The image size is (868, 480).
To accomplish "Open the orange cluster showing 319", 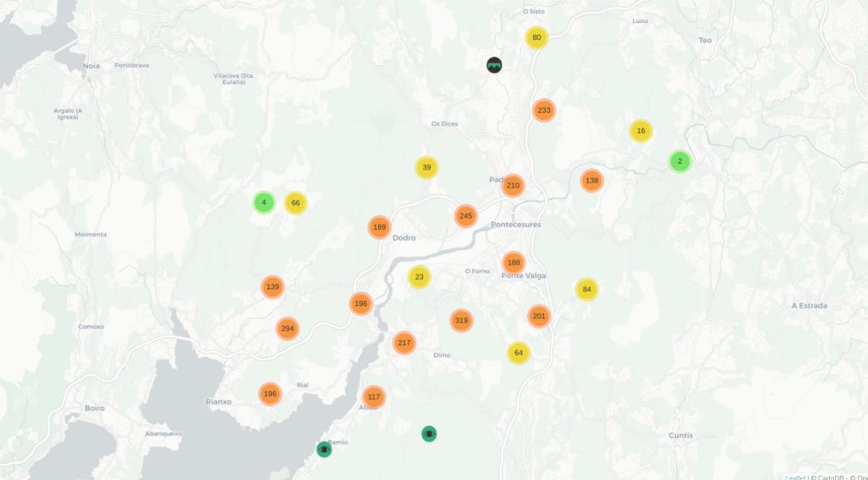I will 461,321.
